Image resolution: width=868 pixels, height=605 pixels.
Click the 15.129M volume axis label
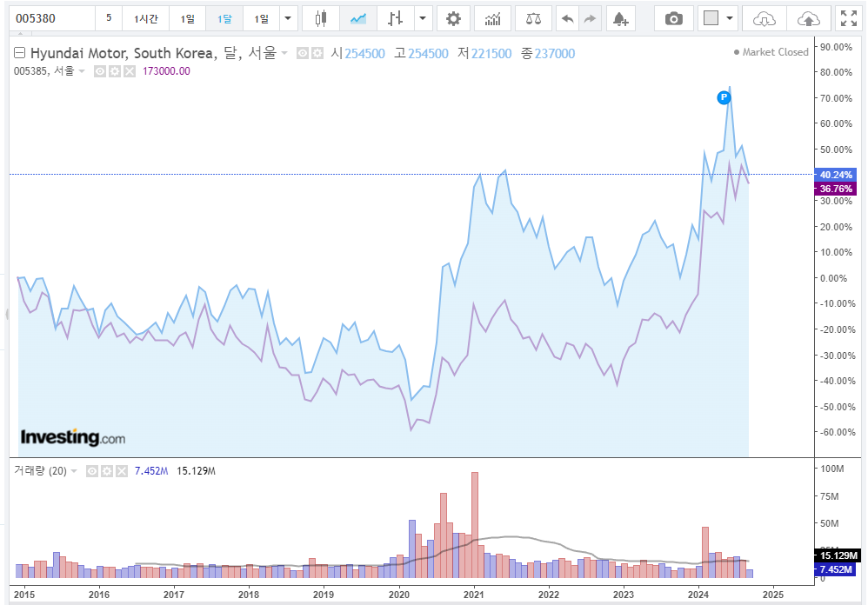(838, 555)
